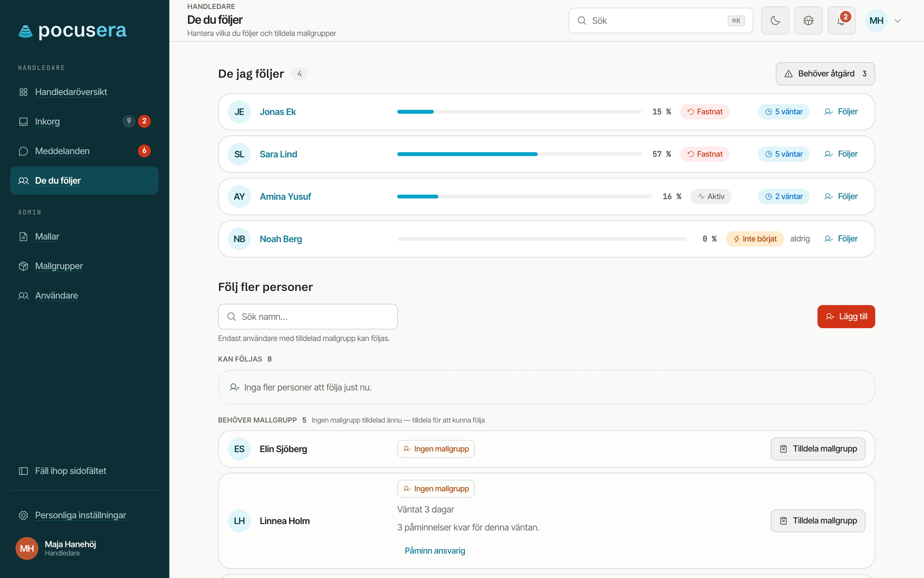Toggle Följer for Jonas Ek

841,112
